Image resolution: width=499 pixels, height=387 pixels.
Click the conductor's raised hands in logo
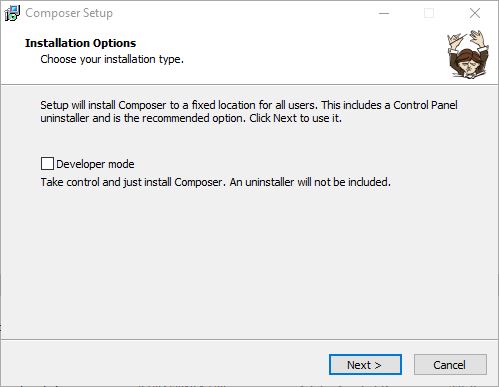pyautogui.click(x=468, y=40)
